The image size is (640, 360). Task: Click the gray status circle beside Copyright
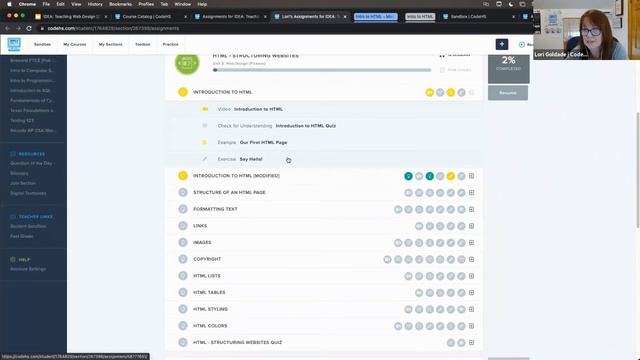[183, 259]
